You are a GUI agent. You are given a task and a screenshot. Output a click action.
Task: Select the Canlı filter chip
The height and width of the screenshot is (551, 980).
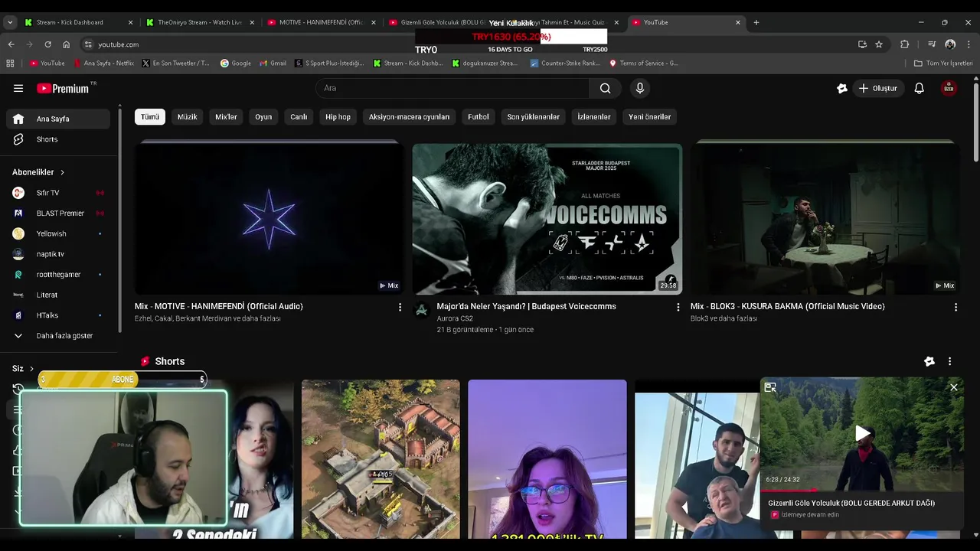point(299,117)
